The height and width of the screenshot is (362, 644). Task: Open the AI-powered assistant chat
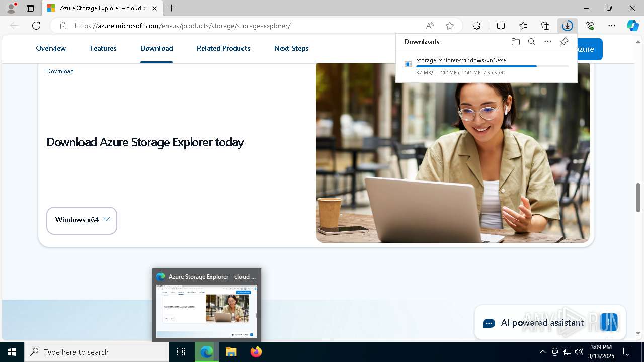coord(550,323)
